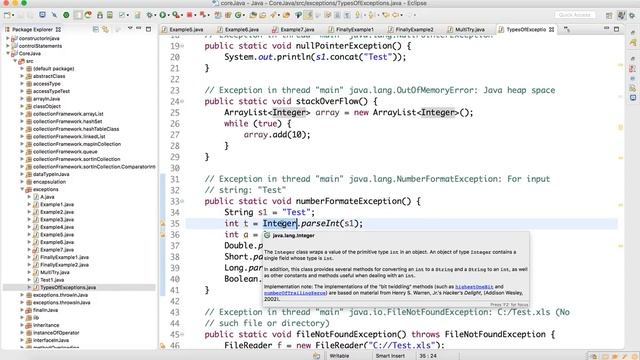Click the green circle toolbar icon near bug tools
Image resolution: width=640 pixels, height=360 pixels.
point(66,15)
